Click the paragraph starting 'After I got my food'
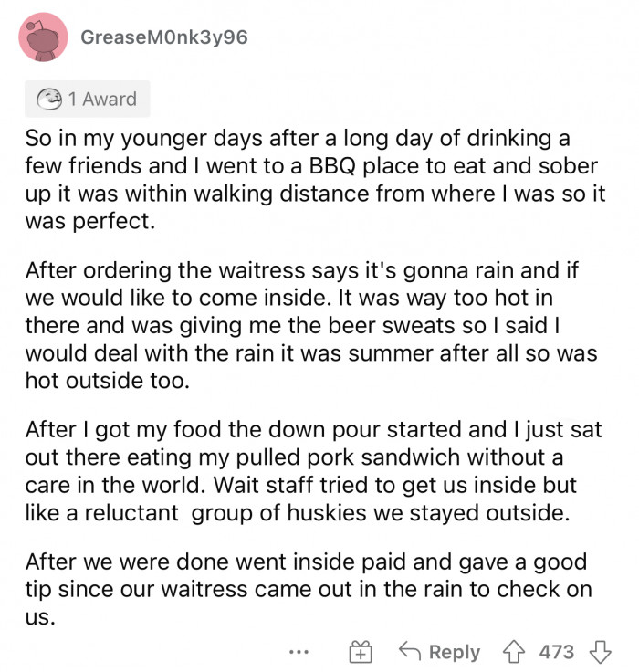Image resolution: width=639 pixels, height=672 pixels. (314, 471)
